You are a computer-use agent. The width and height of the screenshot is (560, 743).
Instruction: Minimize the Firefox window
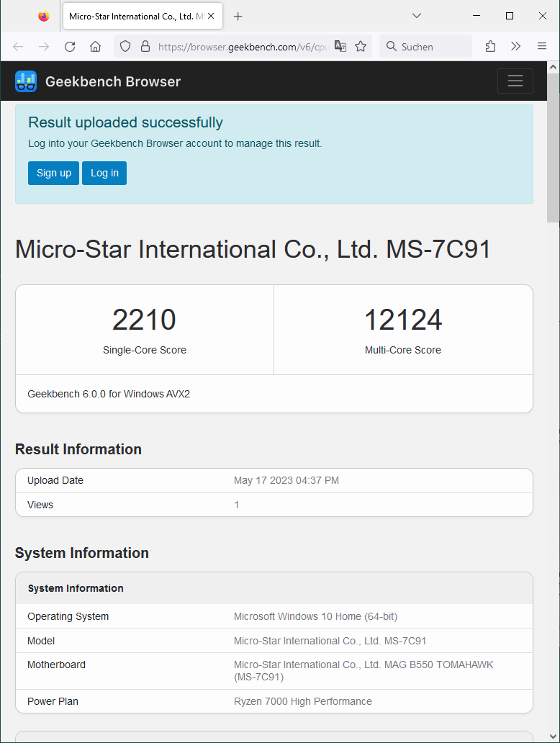tap(477, 16)
